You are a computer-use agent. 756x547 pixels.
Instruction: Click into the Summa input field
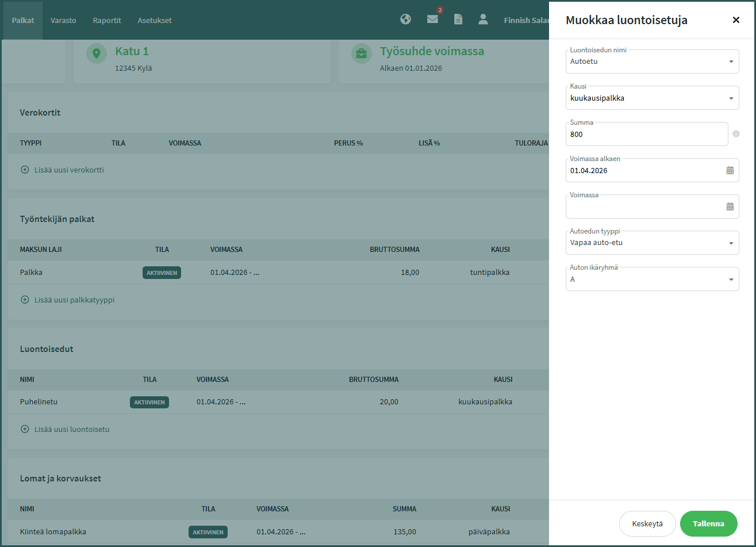[646, 134]
